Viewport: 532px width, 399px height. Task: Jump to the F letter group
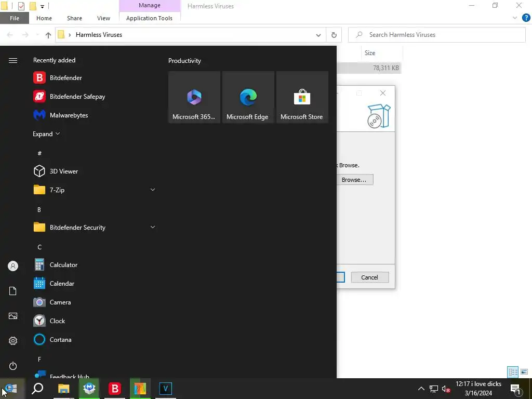click(x=39, y=359)
